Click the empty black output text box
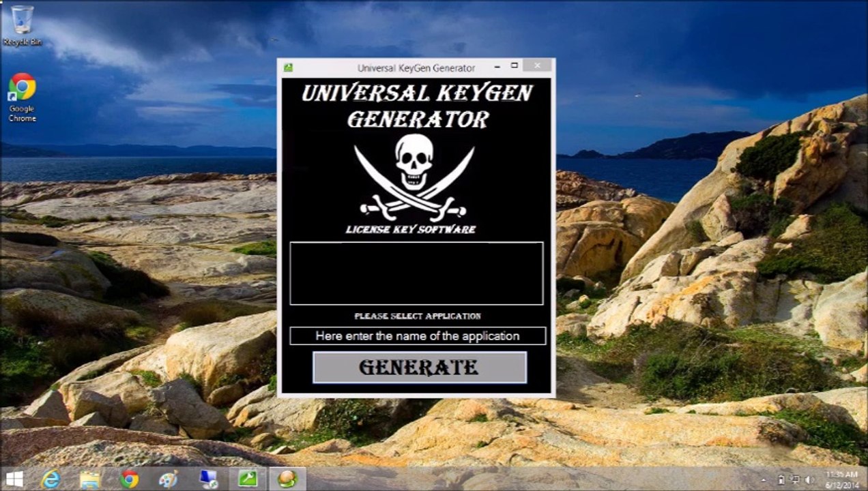This screenshot has height=491, width=868. tap(416, 273)
